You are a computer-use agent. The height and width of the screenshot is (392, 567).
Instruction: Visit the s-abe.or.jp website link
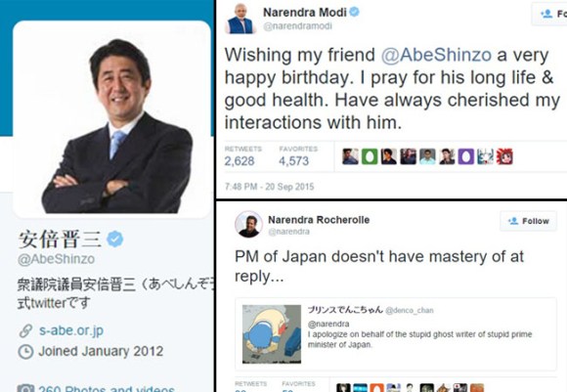pos(71,330)
